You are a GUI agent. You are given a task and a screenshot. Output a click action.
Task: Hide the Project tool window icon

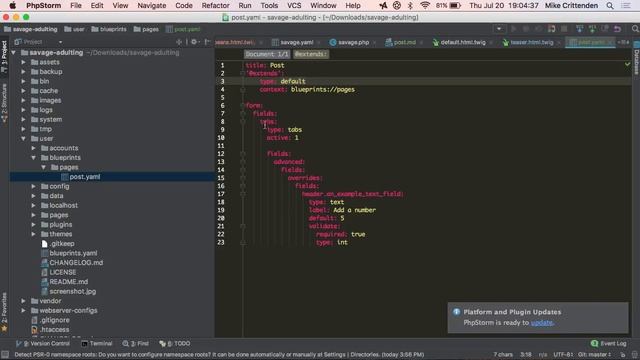tap(207, 42)
